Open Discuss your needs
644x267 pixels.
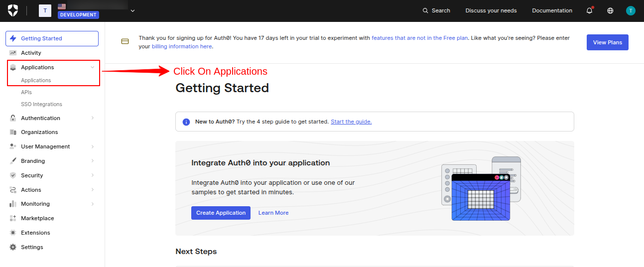pos(491,10)
